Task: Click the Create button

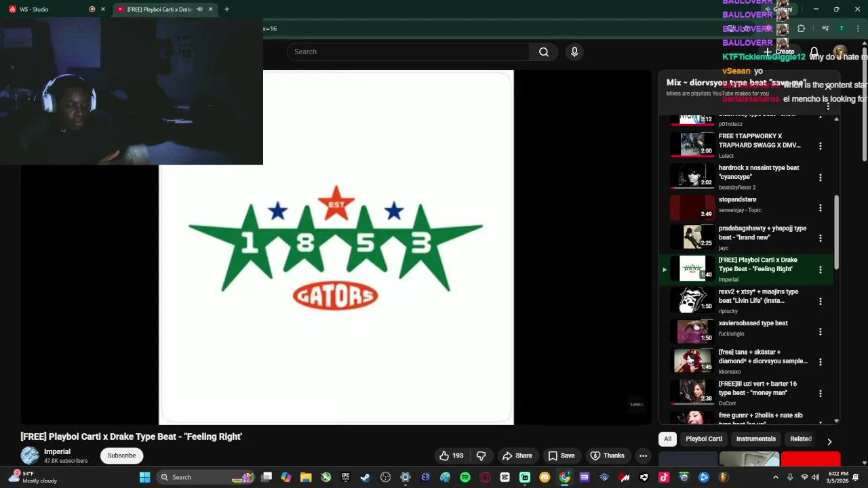Action: [x=778, y=52]
